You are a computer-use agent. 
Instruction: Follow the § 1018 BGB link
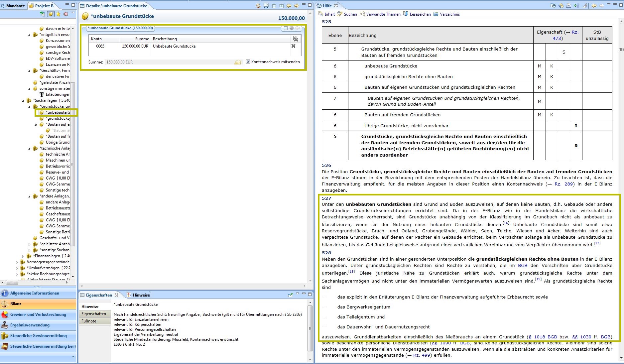click(543, 337)
